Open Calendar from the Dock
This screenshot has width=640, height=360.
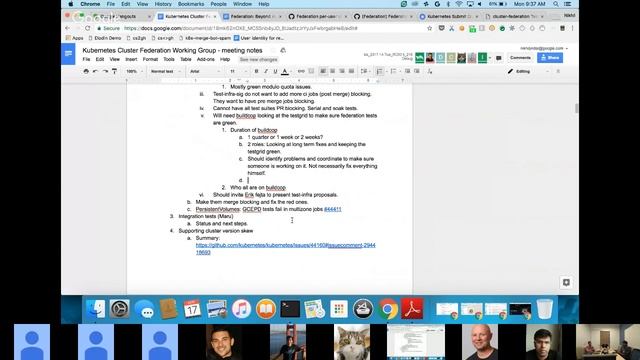[x=192, y=309]
